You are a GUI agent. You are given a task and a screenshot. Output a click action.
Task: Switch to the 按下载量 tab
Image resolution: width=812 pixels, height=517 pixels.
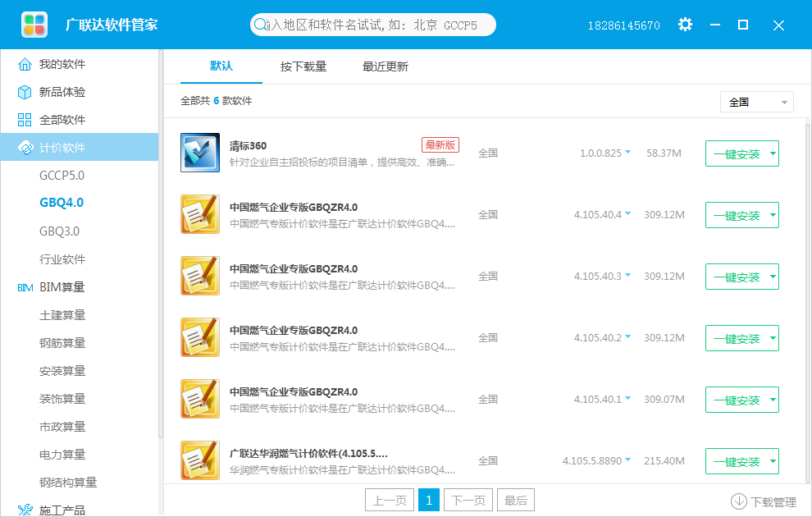[303, 66]
